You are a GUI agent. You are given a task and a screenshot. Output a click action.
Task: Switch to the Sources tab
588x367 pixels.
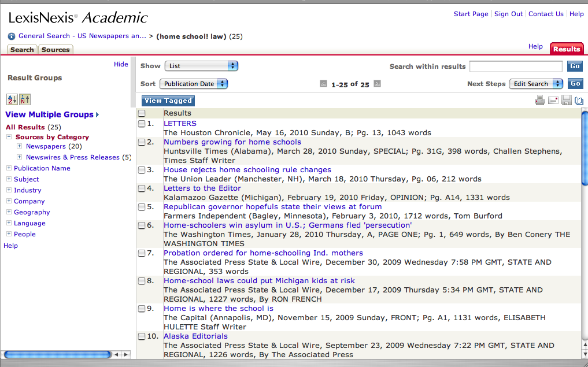pyautogui.click(x=56, y=50)
